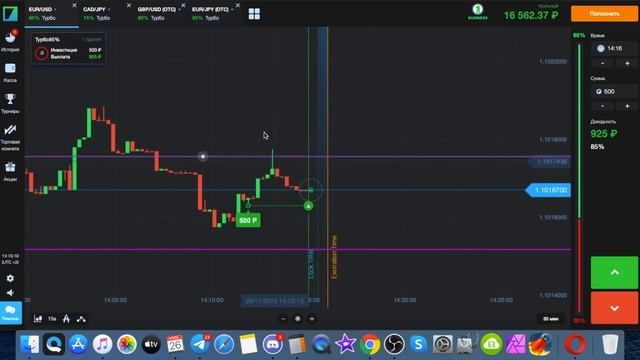Open the Касса cashier sidebar icon
This screenshot has width=640, height=360.
[x=10, y=73]
